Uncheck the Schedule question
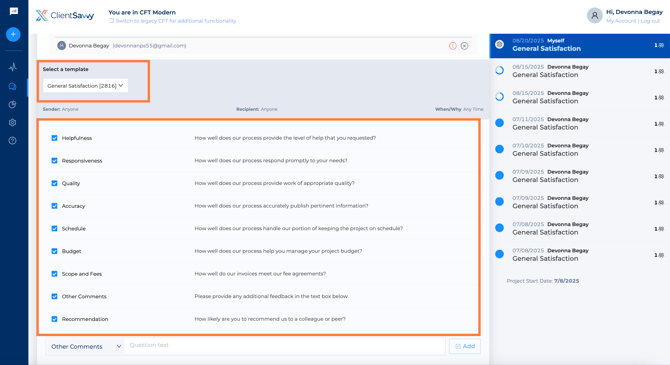The image size is (670, 365). pos(54,229)
